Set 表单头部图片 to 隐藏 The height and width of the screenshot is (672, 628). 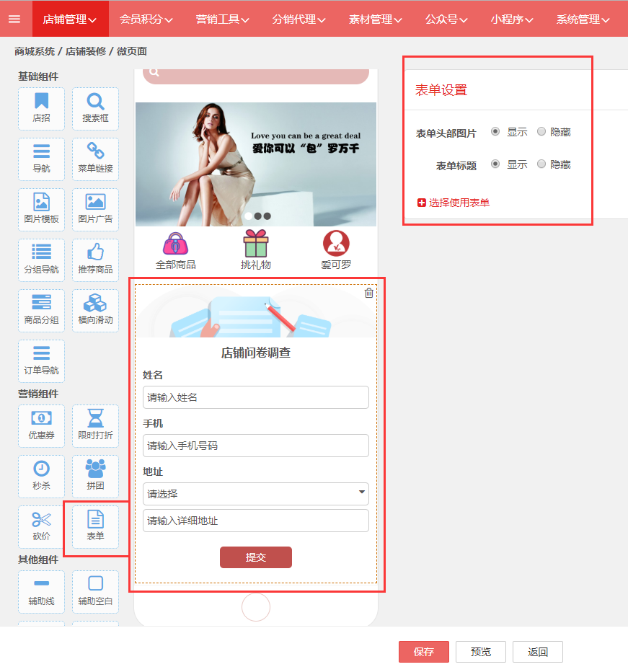tap(541, 132)
